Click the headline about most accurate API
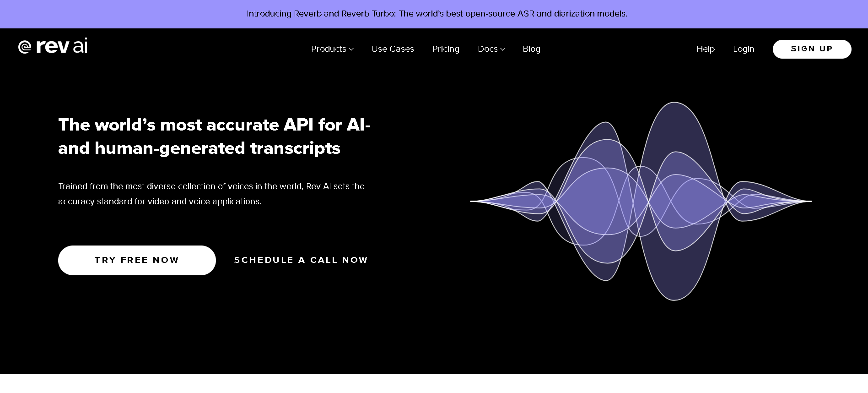Screen dimensions: 868x393 [214, 136]
